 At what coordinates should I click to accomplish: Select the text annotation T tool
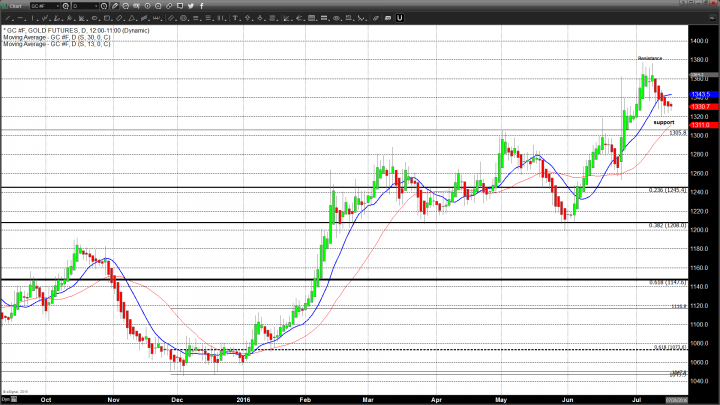pyautogui.click(x=235, y=18)
